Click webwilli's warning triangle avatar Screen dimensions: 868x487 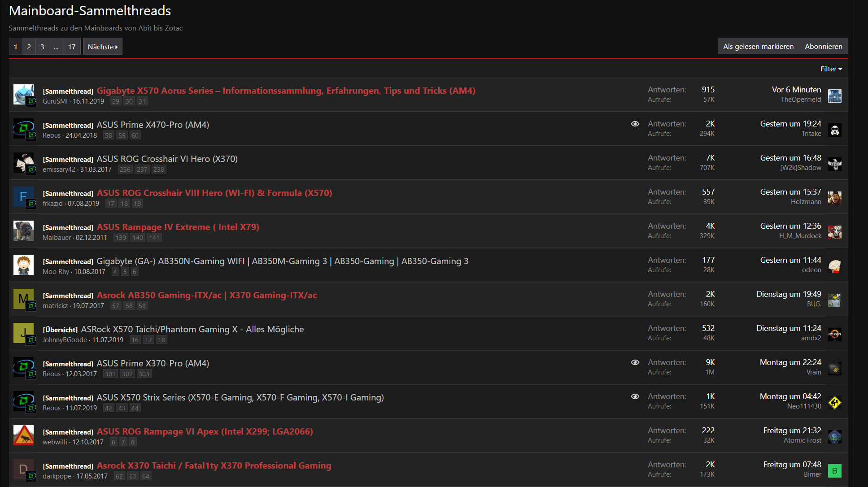(x=23, y=435)
